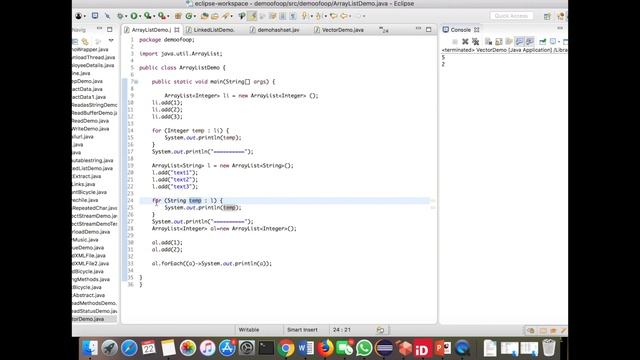The width and height of the screenshot is (640, 360).
Task: Open WriteDemo.java in the navigator list
Action: 91,129
